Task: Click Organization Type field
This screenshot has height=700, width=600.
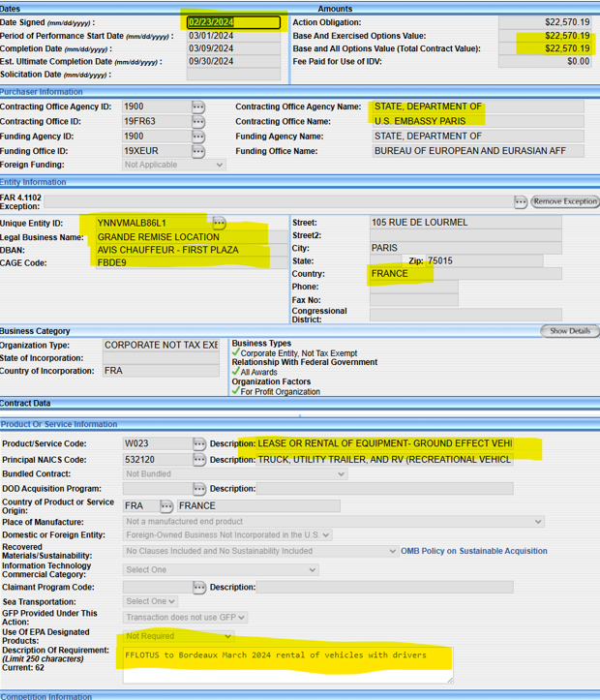Action: (161, 345)
